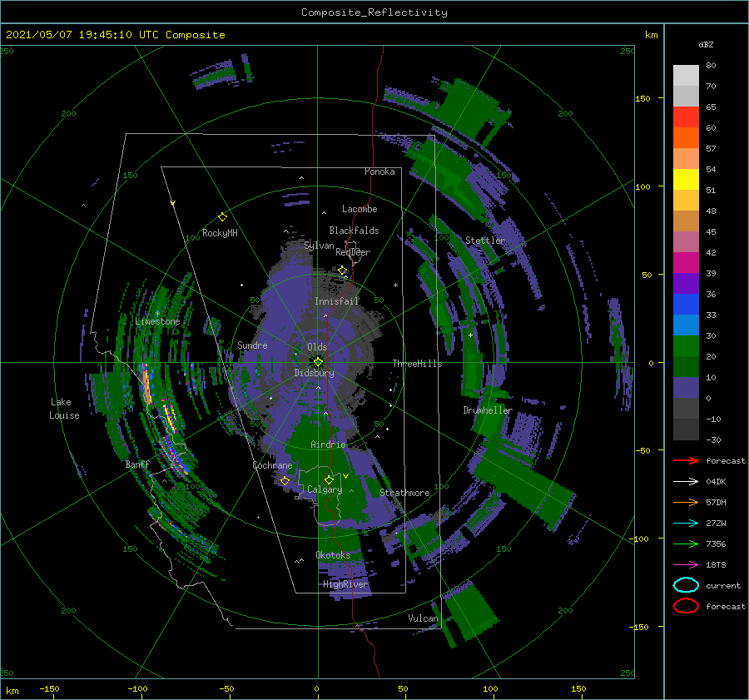This screenshot has height=700, width=749.
Task: Click the Cochrane city label
Action: click(272, 465)
